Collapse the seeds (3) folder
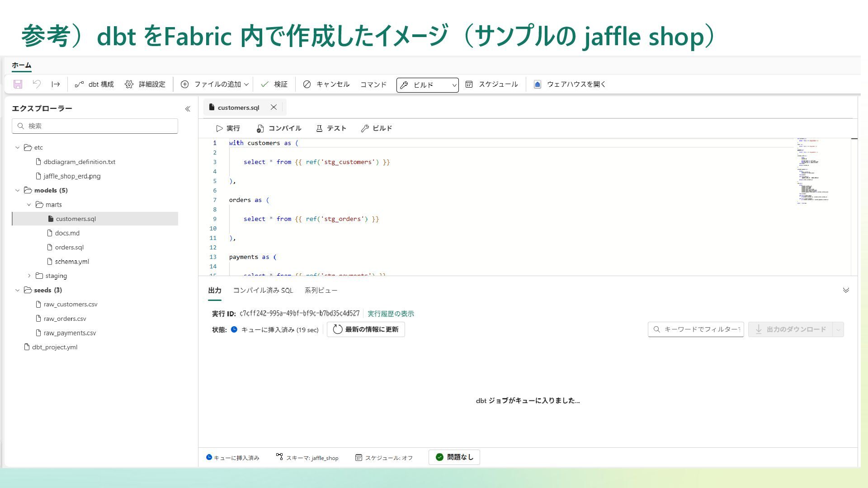 (18, 291)
